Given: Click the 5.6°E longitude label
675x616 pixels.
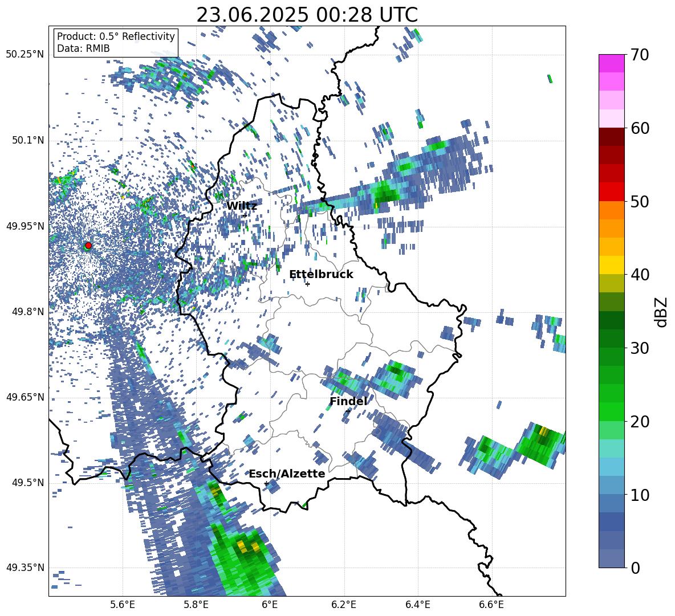Looking at the screenshot, I should pos(122,605).
